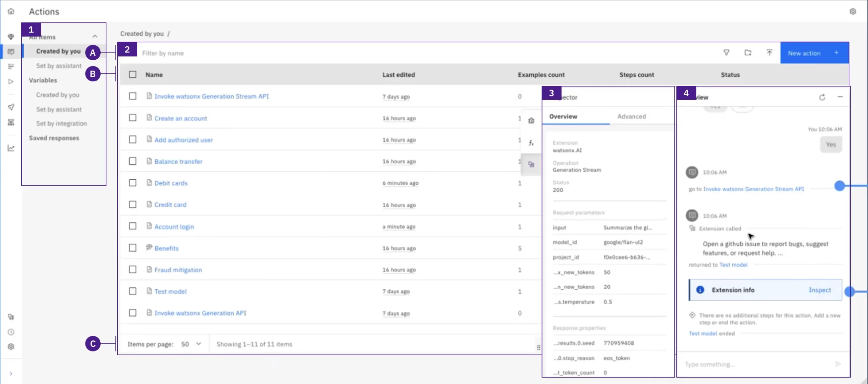Select Set by assistant under Variables
The width and height of the screenshot is (868, 384).
[x=59, y=109]
